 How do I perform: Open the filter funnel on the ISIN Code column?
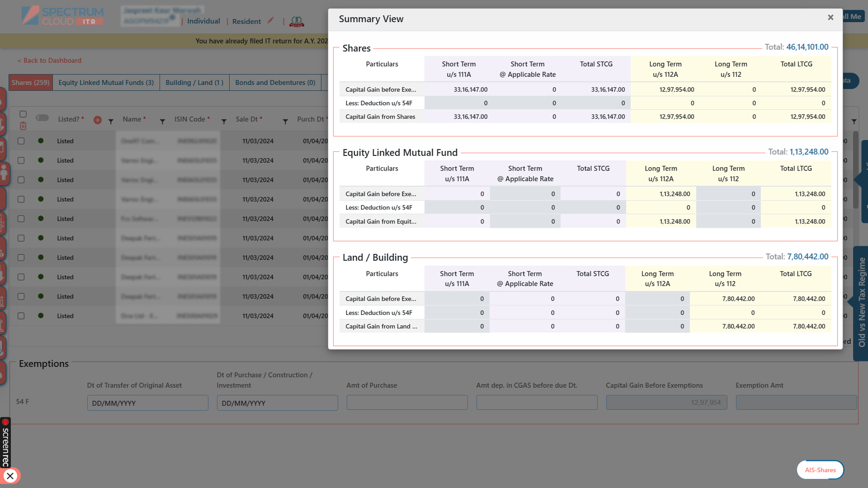click(223, 121)
